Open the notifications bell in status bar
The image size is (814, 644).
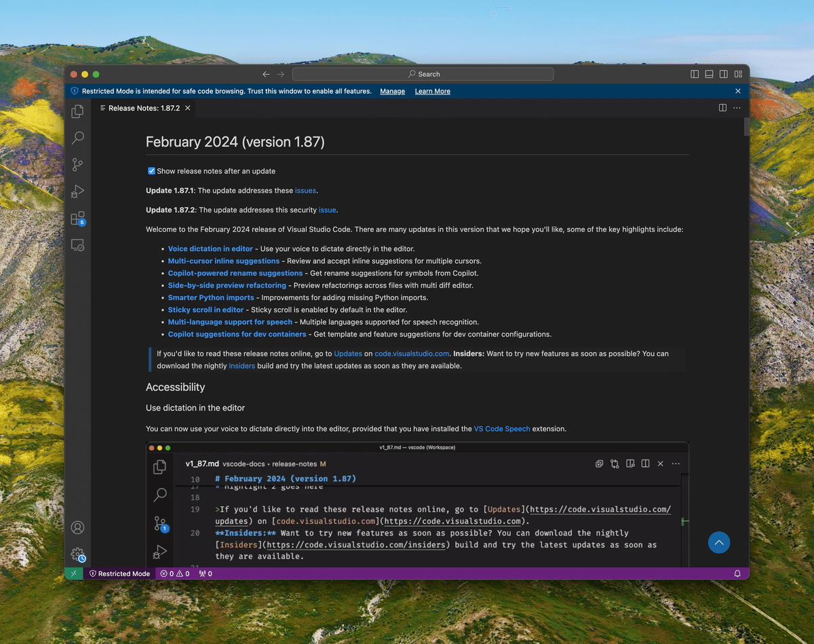737,573
